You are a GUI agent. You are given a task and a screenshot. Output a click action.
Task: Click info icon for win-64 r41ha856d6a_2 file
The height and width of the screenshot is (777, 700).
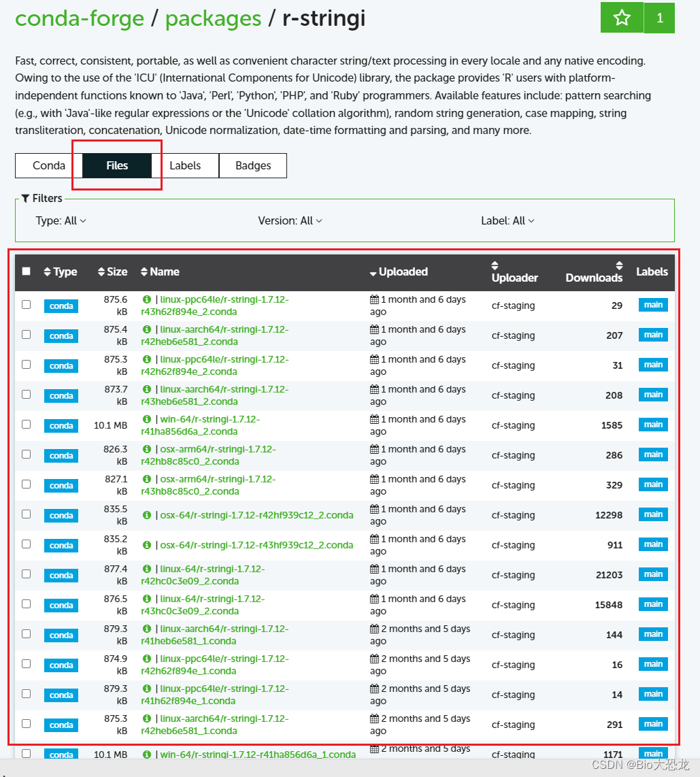(x=147, y=419)
